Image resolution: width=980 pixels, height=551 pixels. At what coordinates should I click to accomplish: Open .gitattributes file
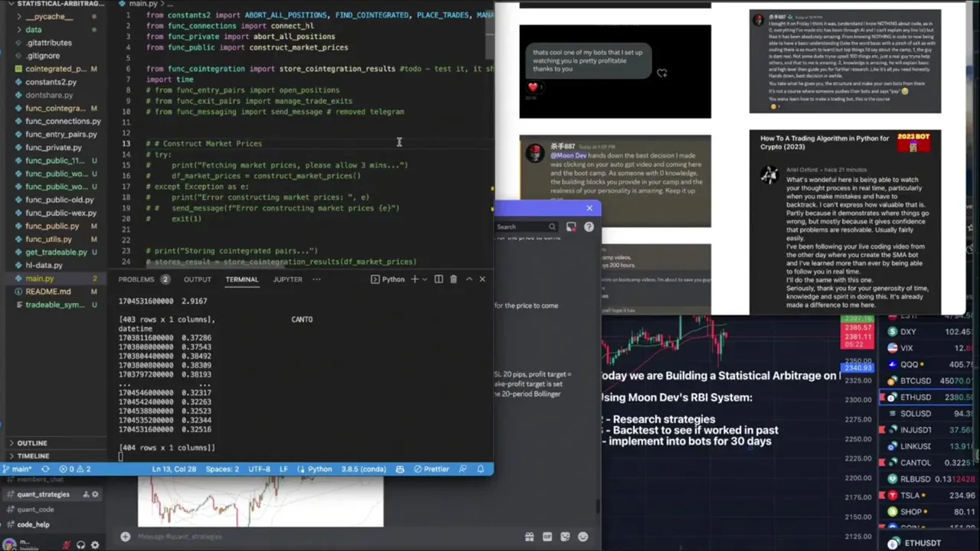coord(48,43)
